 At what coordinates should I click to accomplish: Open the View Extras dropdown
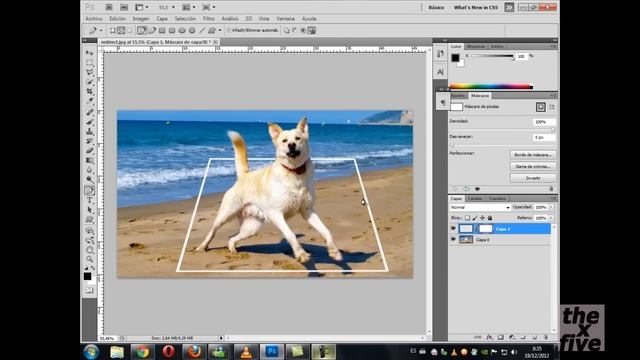coord(142,7)
